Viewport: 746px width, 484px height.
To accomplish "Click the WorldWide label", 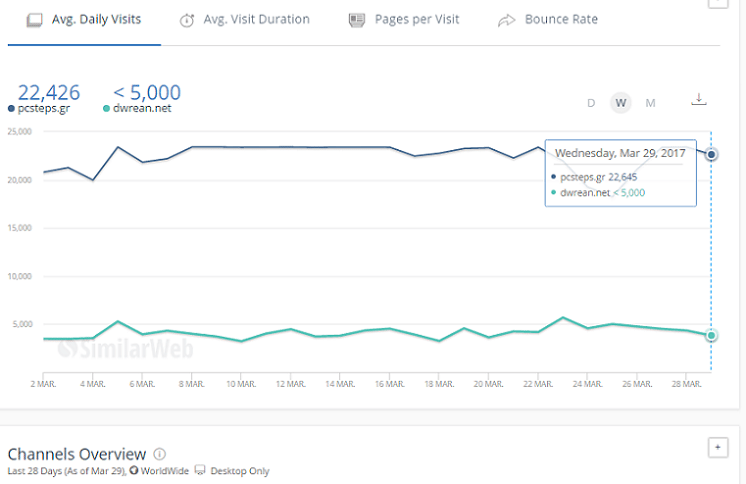I will (x=165, y=471).
